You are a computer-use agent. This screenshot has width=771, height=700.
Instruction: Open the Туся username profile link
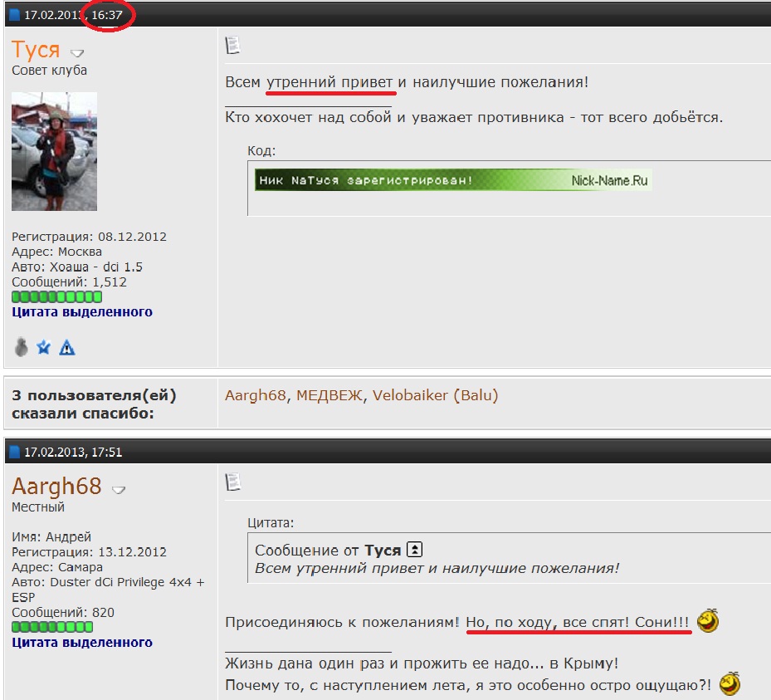tap(36, 49)
